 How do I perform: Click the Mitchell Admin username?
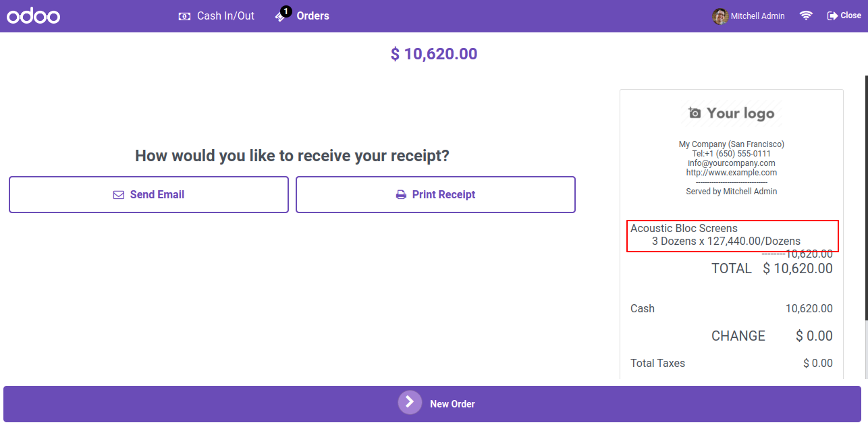[x=757, y=16]
